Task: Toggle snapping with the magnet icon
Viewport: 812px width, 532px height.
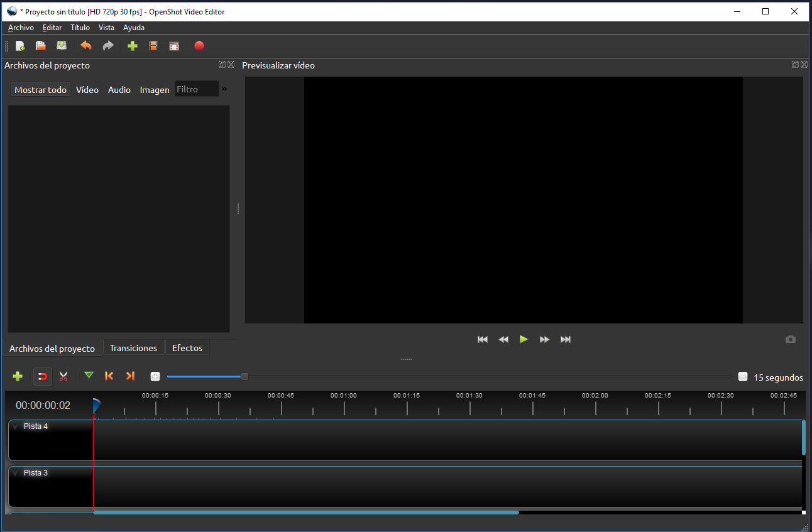Action: (42, 376)
